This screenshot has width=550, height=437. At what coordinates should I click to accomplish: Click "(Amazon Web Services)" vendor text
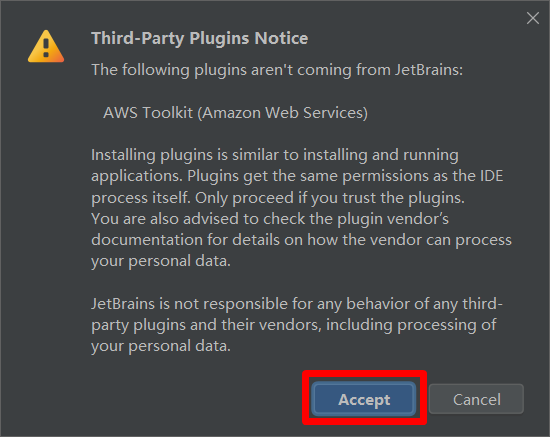[283, 113]
